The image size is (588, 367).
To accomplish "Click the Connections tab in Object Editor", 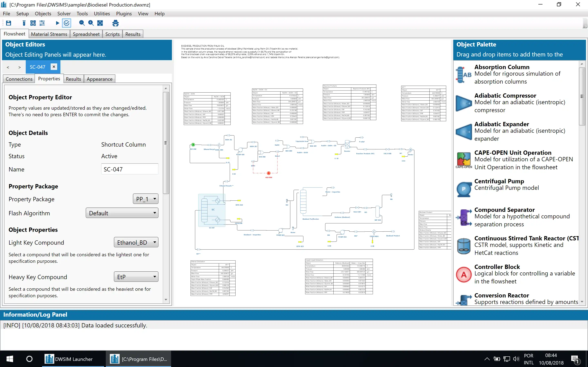I will [x=19, y=79].
